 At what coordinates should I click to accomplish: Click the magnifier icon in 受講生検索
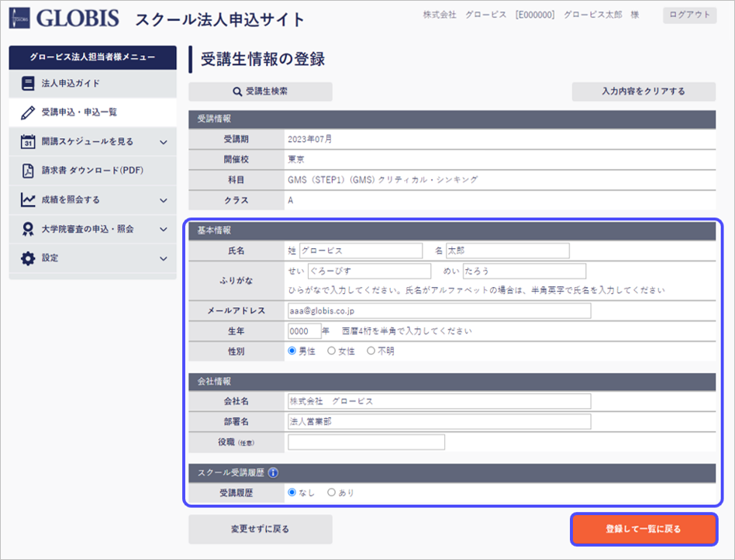click(238, 92)
